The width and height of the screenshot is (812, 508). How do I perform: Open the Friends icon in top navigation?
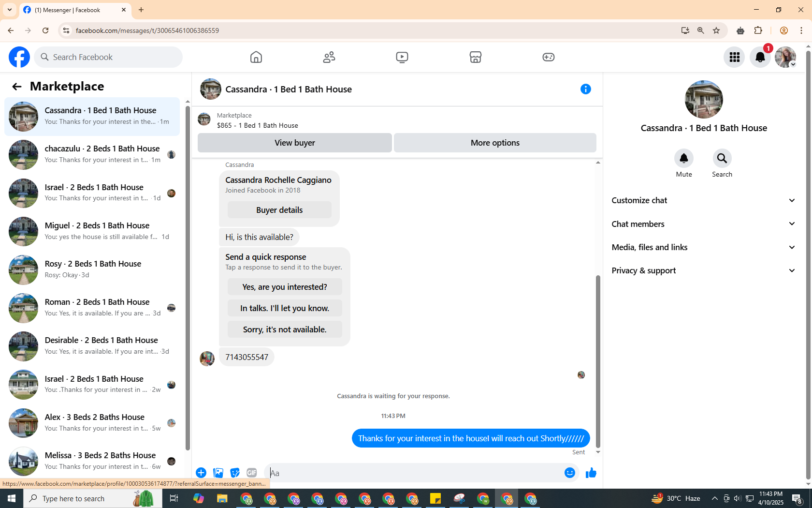pyautogui.click(x=329, y=57)
